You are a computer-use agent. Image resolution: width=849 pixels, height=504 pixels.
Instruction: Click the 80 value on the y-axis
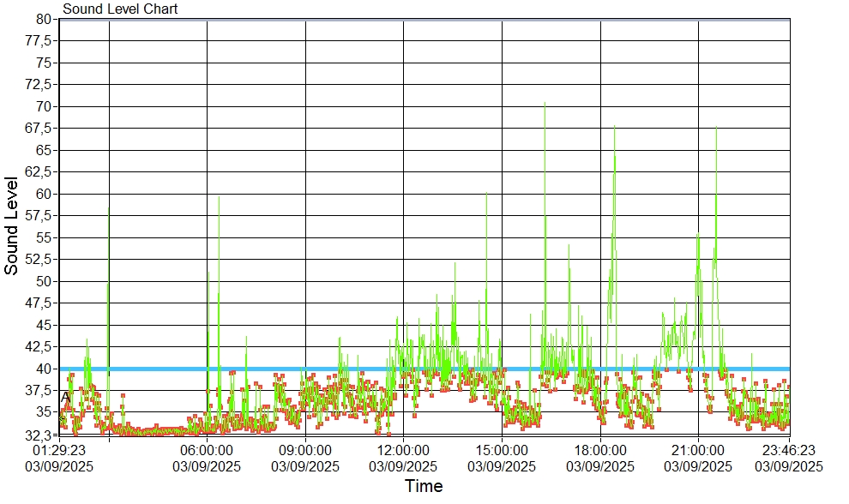pos(45,19)
